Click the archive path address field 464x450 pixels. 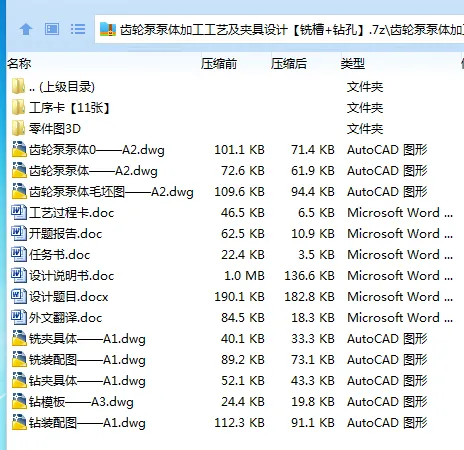279,29
